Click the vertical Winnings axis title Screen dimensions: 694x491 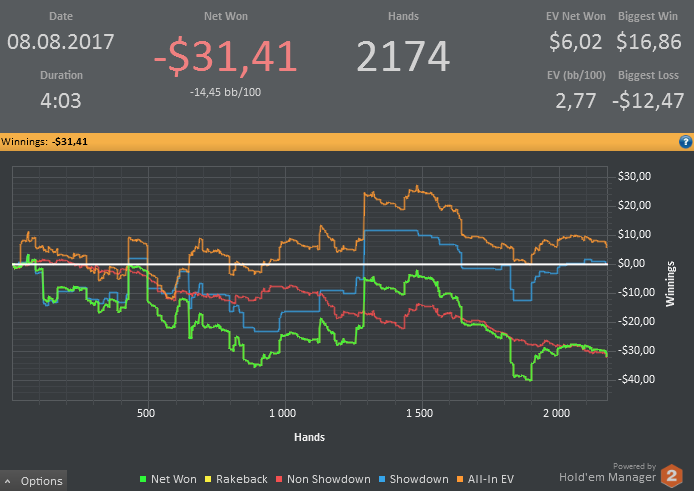(x=670, y=284)
